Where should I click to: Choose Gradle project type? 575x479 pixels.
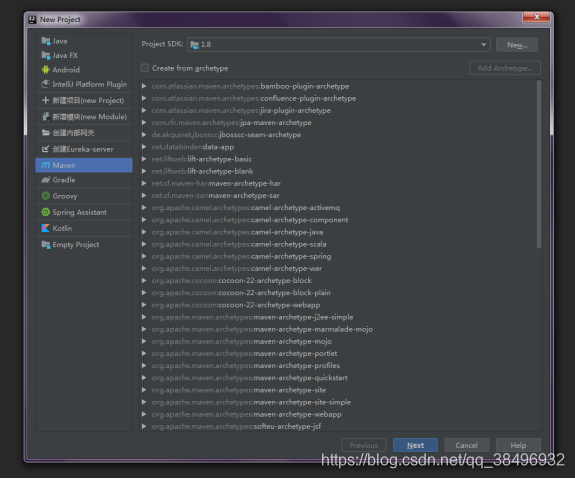pyautogui.click(x=84, y=180)
